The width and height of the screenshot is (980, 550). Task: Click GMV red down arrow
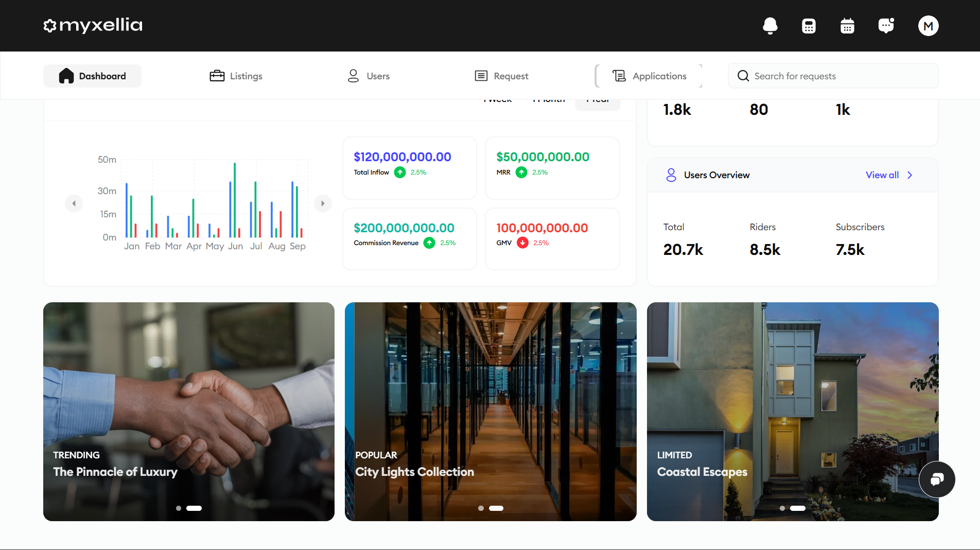click(522, 243)
